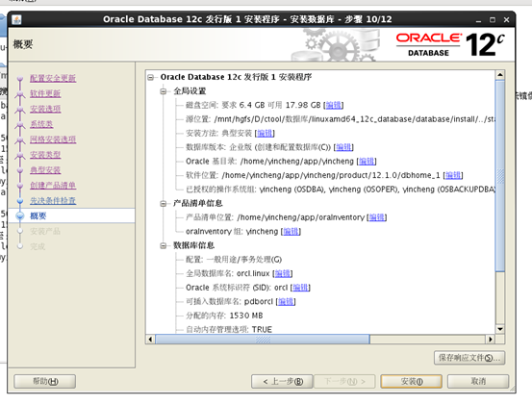The height and width of the screenshot is (405, 532).
Task: Edit the 数据库版本 企业版 setting
Action: [343, 147]
